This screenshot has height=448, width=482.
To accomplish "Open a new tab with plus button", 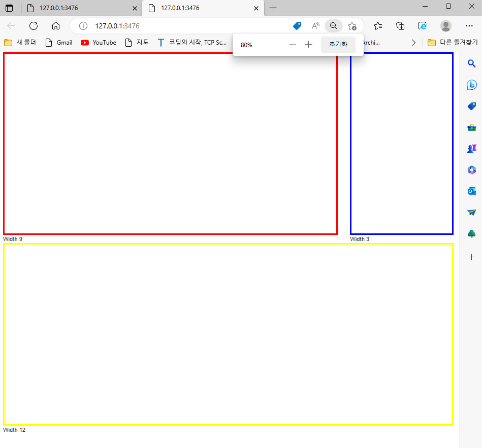I will tap(273, 8).
